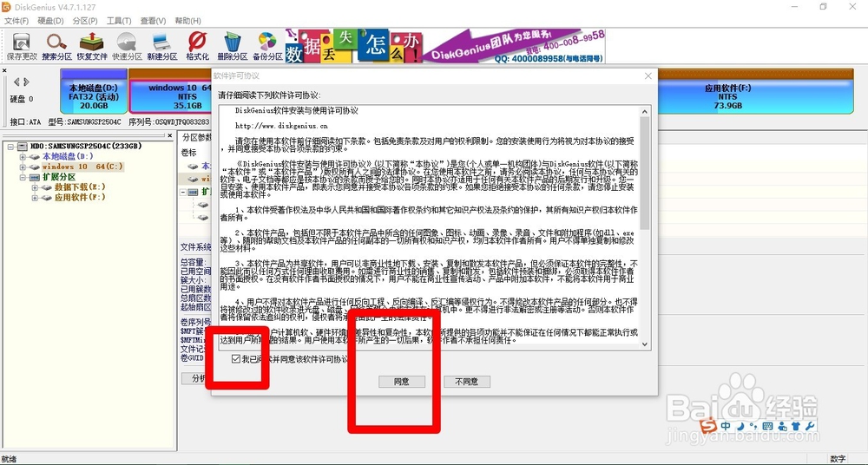The width and height of the screenshot is (868, 465).
Task: Click the Sogou input method S logo
Action: [x=708, y=426]
